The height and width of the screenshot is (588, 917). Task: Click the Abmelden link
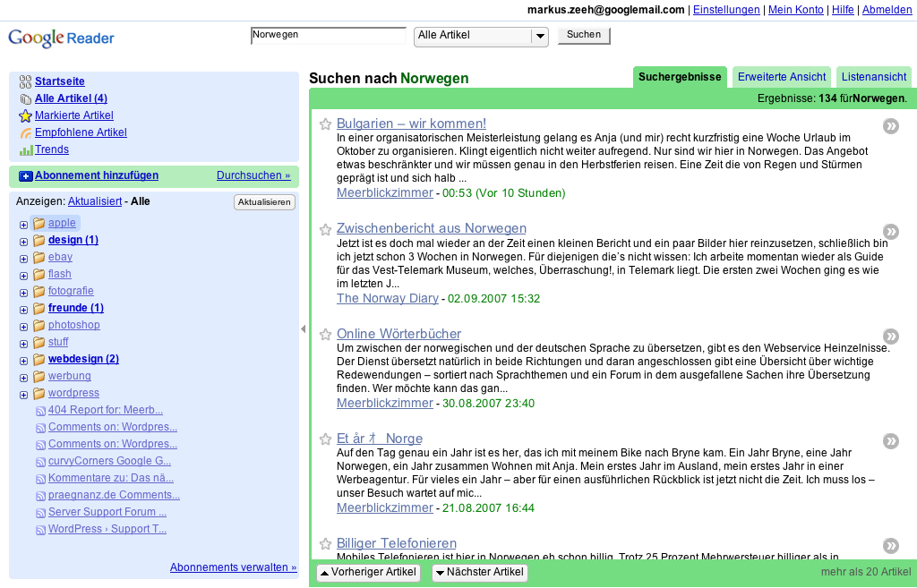(887, 10)
